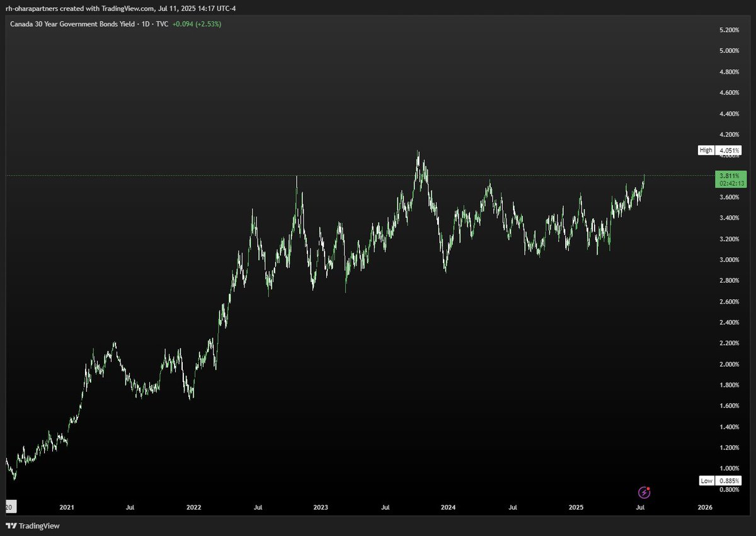Click the 2026 time axis label
Screen dimensions: 756x536
click(705, 507)
